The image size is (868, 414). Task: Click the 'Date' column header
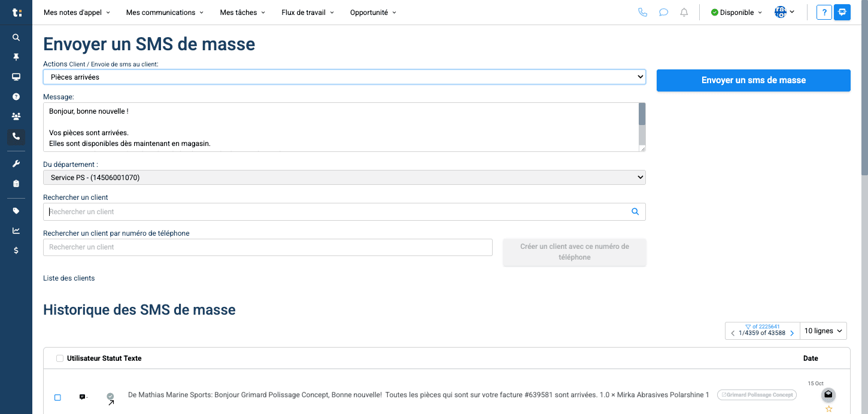811,358
